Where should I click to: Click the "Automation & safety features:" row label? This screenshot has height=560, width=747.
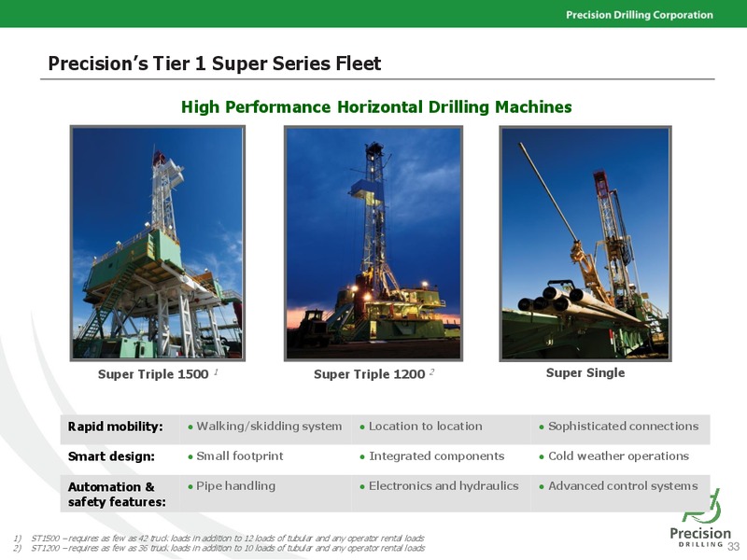point(118,495)
